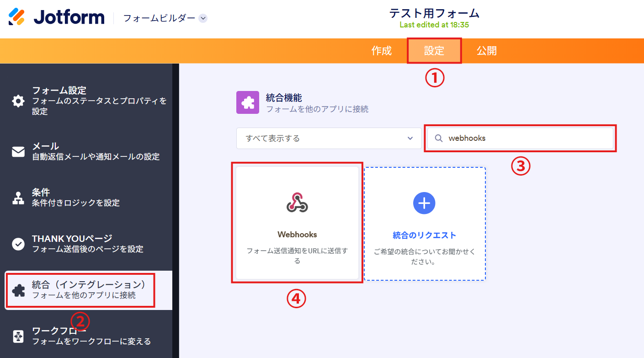Screen dimensions: 644x358
Task: Open ワークフロー in the sidebar
Action: click(89, 336)
